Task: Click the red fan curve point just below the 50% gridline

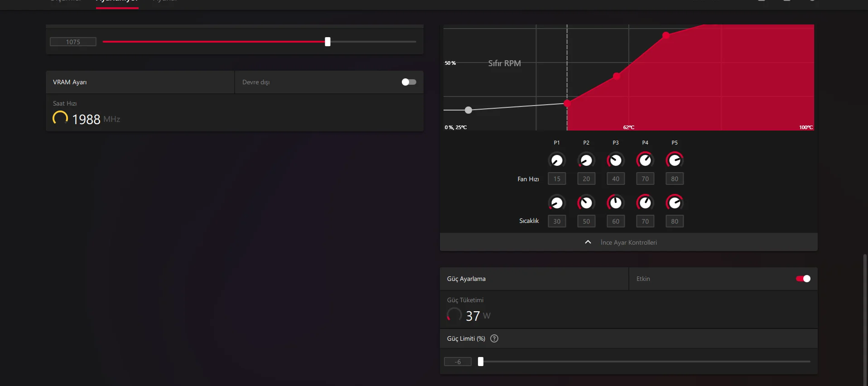Action: (x=617, y=76)
